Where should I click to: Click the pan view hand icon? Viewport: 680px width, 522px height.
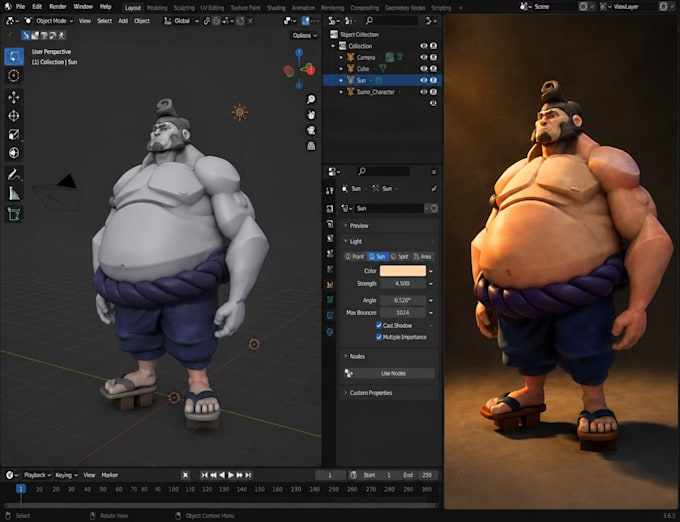311,115
